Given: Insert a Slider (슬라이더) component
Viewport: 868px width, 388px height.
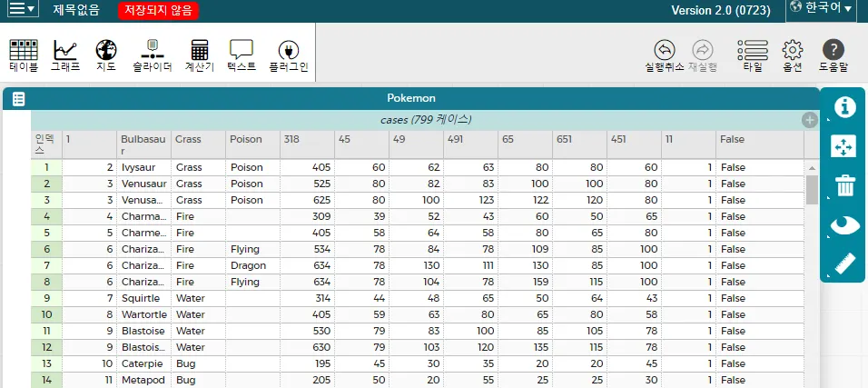Looking at the screenshot, I should [x=152, y=54].
